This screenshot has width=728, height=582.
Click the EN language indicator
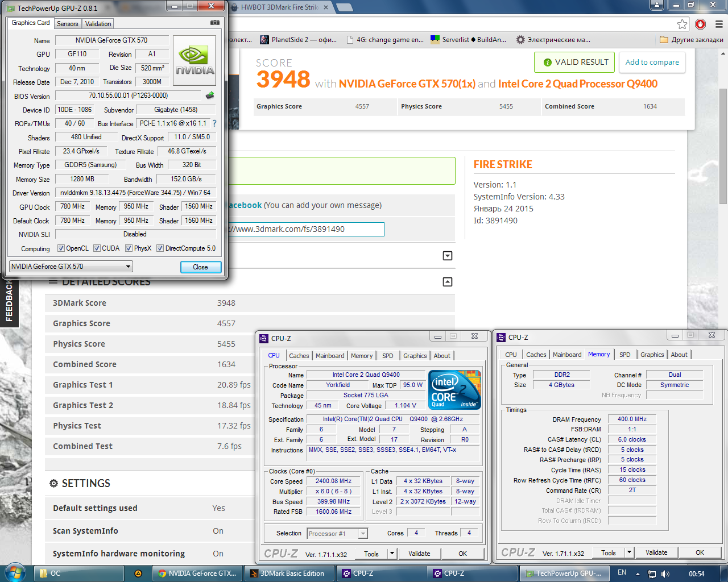pyautogui.click(x=622, y=573)
